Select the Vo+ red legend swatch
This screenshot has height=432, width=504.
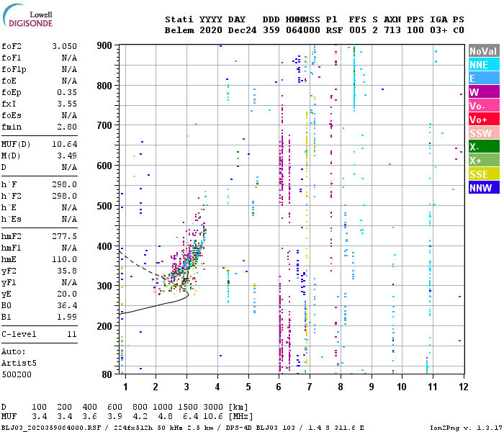click(484, 120)
